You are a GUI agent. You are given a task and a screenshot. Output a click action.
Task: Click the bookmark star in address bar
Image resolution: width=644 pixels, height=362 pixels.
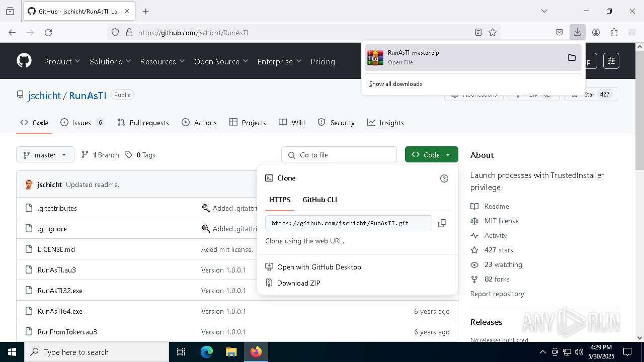493,32
